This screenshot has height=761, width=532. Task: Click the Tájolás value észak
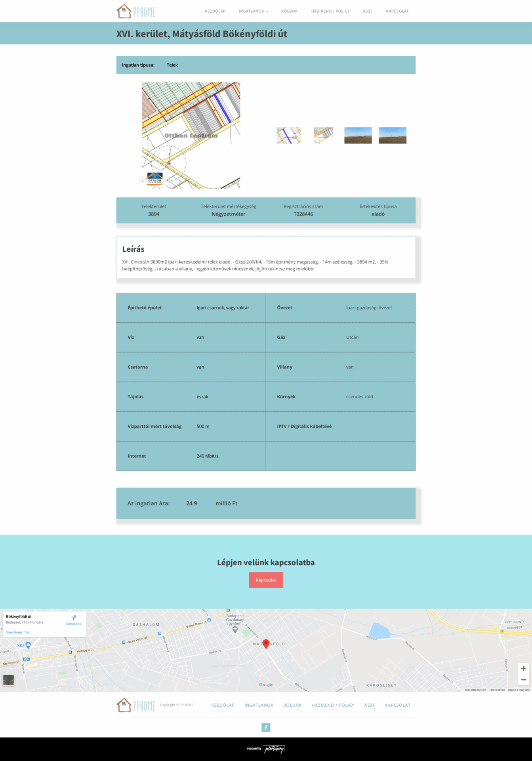[x=202, y=397]
